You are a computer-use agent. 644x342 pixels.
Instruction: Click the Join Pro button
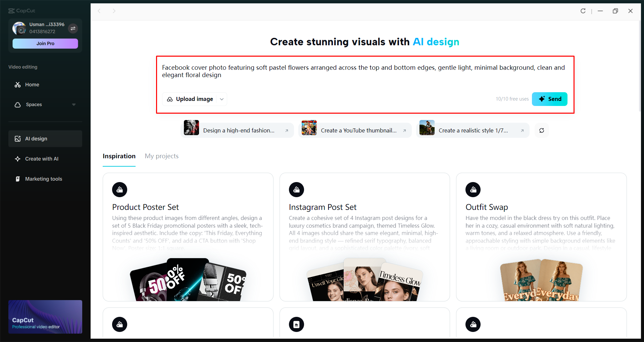click(x=45, y=43)
